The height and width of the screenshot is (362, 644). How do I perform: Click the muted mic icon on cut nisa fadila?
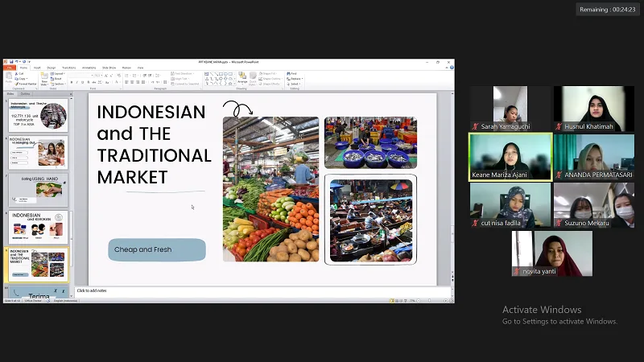pos(476,223)
